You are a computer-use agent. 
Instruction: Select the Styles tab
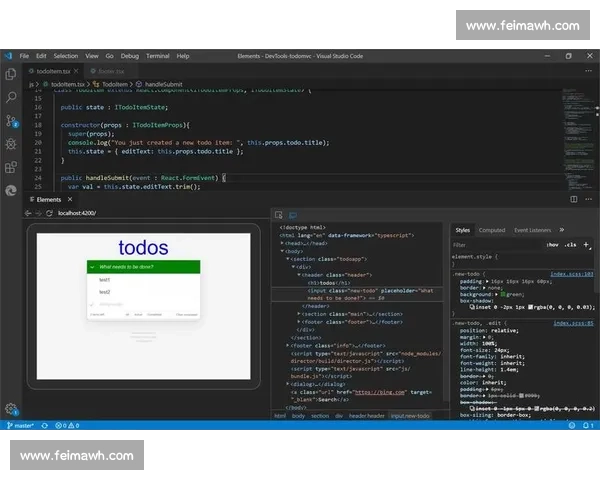coord(462,230)
